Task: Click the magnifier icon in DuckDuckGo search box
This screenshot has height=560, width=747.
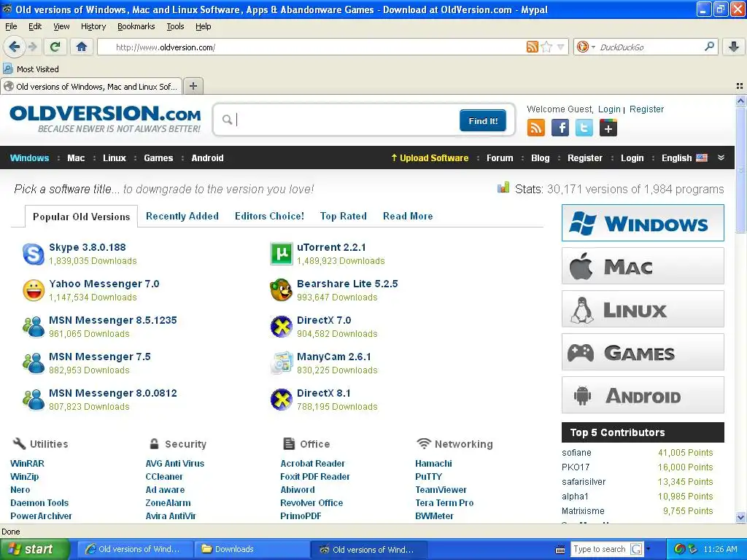Action: (x=709, y=47)
